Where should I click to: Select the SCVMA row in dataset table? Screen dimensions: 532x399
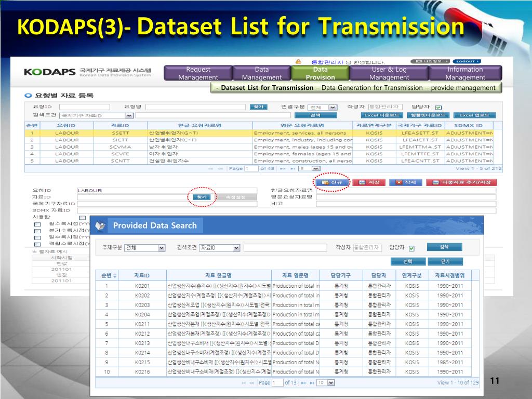[x=259, y=147]
